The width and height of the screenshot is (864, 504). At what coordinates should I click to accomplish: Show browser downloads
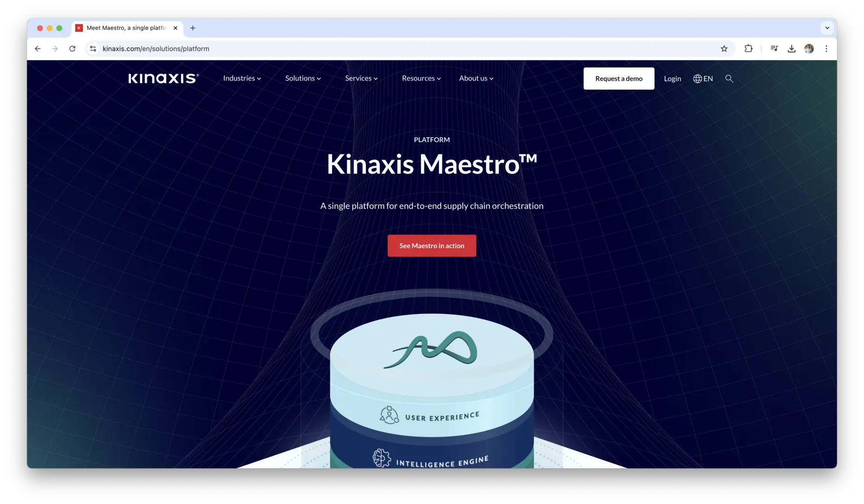point(792,49)
